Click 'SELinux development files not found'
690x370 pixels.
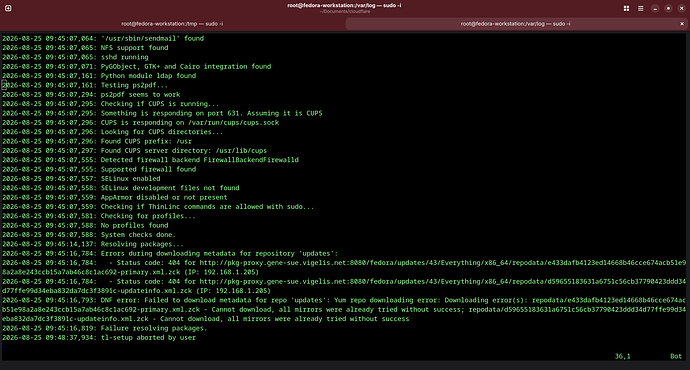(121, 188)
